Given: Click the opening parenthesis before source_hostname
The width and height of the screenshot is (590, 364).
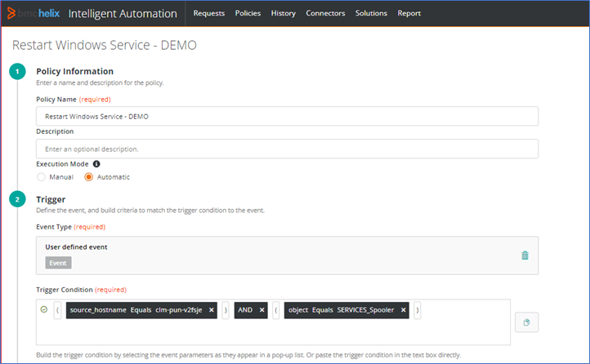Looking at the screenshot, I should tap(57, 310).
